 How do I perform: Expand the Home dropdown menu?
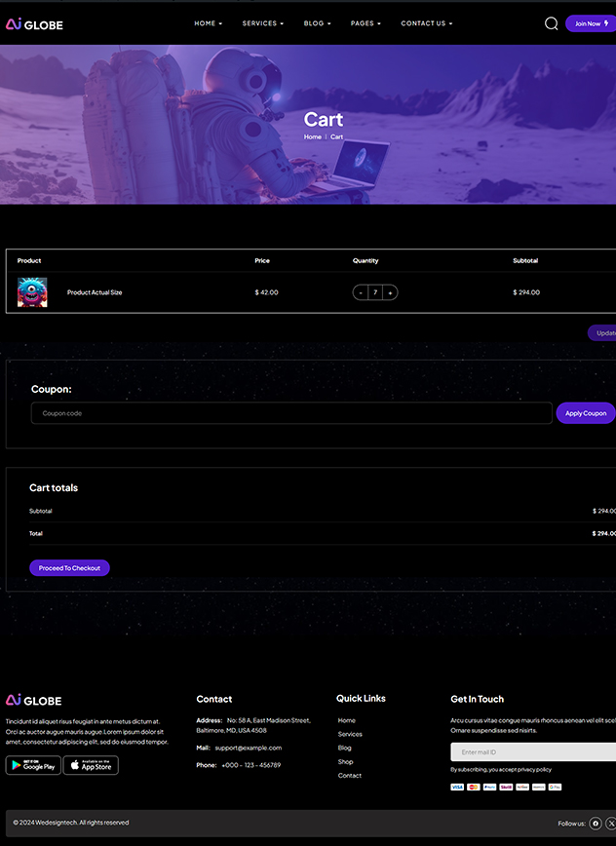(208, 23)
